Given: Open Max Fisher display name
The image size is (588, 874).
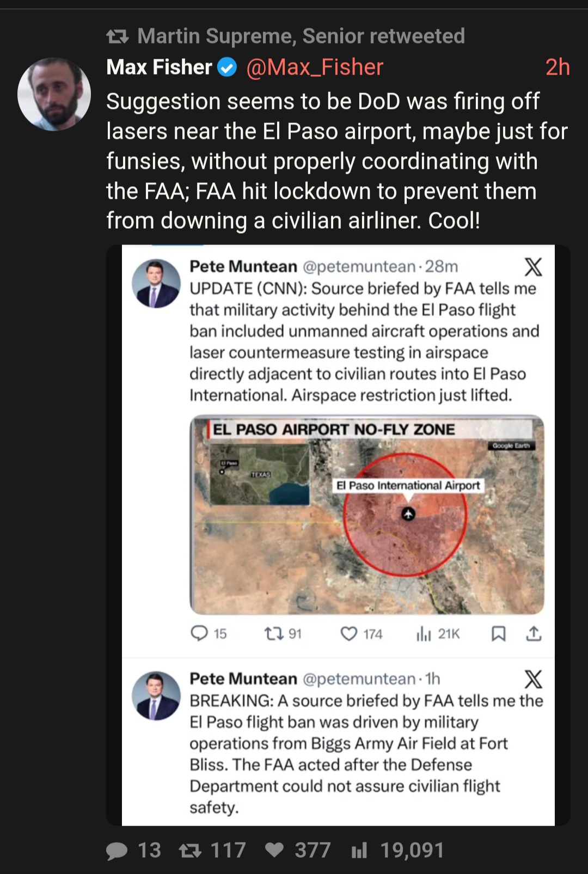Looking at the screenshot, I should (x=159, y=68).
